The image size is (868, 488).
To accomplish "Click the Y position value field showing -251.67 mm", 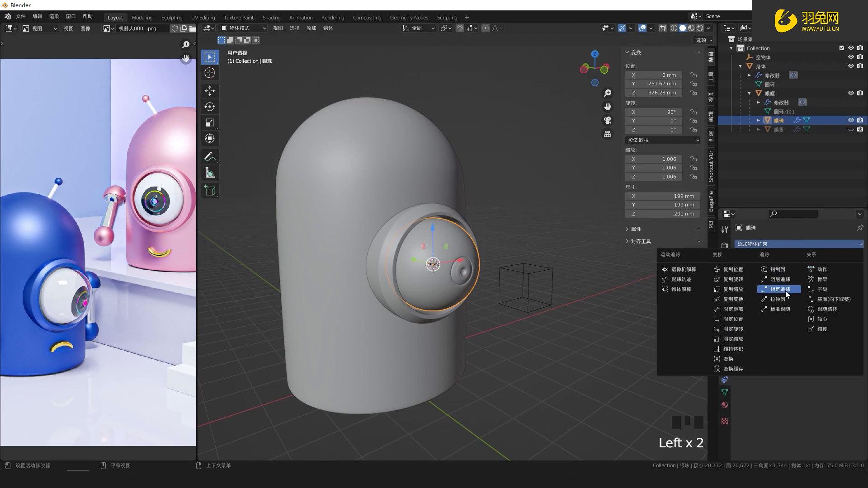I will [653, 84].
